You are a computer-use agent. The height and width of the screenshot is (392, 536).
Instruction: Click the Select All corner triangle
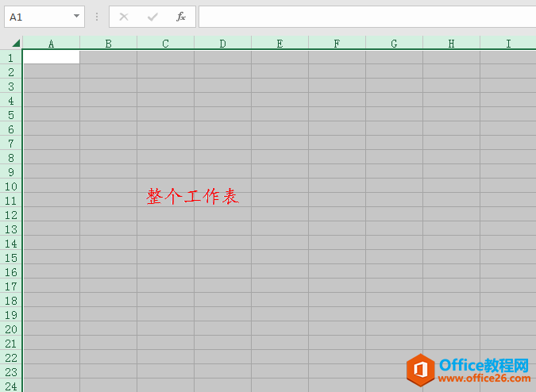(16, 43)
